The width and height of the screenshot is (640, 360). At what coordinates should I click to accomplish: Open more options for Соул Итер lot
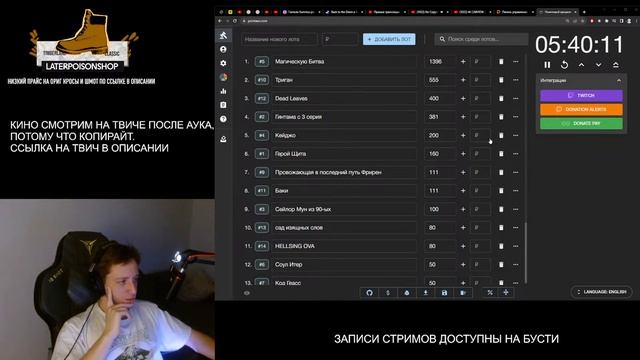click(x=516, y=264)
